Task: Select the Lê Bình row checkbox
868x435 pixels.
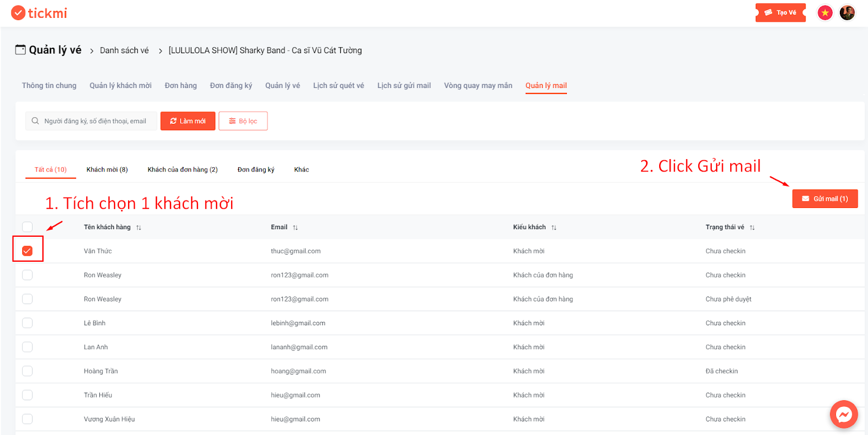Action: (x=27, y=323)
